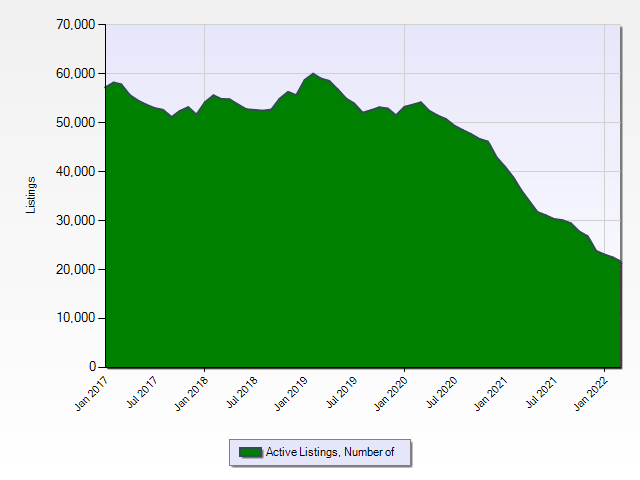Image resolution: width=640 pixels, height=480 pixels.
Task: Click the "Listings" y-axis title
Action: tap(31, 195)
